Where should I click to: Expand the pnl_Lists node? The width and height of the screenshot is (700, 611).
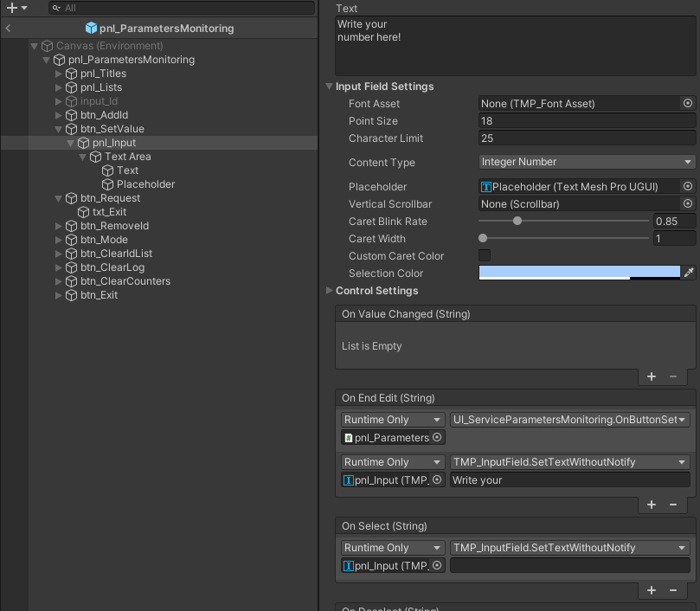(x=58, y=87)
